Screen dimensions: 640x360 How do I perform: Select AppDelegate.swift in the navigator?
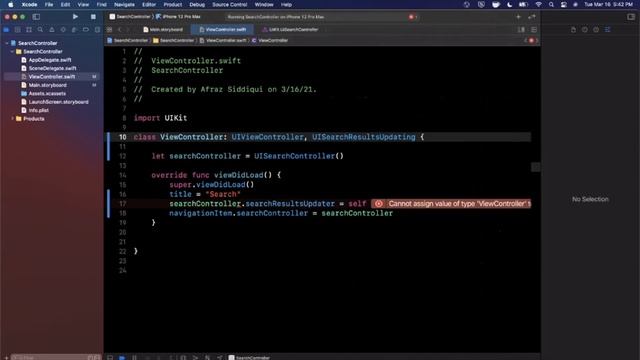click(50, 60)
